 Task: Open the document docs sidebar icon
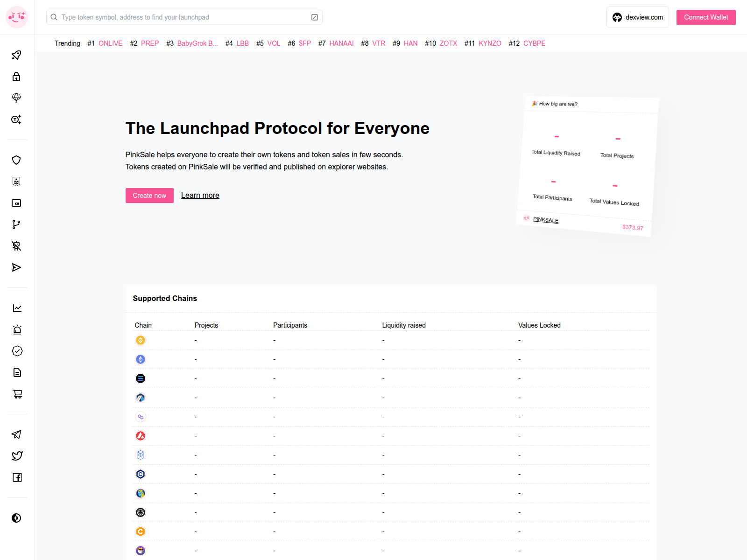coord(17,372)
